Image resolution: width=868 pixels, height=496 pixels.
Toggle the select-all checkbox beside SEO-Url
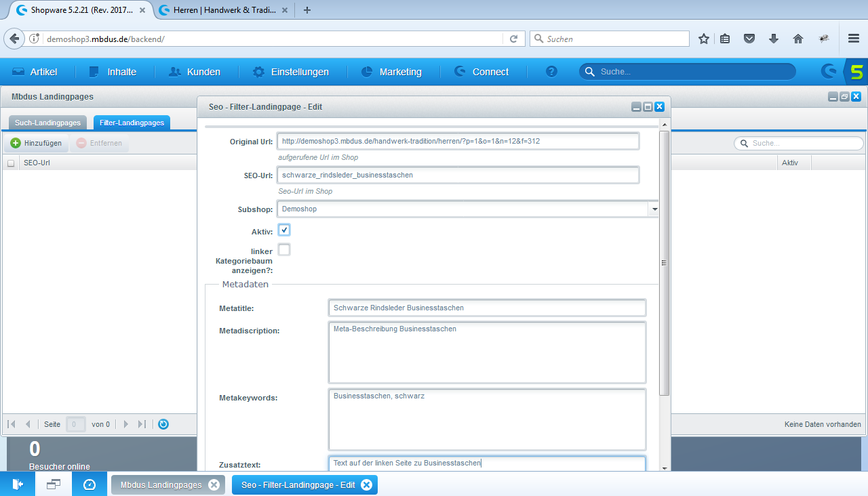click(x=11, y=163)
